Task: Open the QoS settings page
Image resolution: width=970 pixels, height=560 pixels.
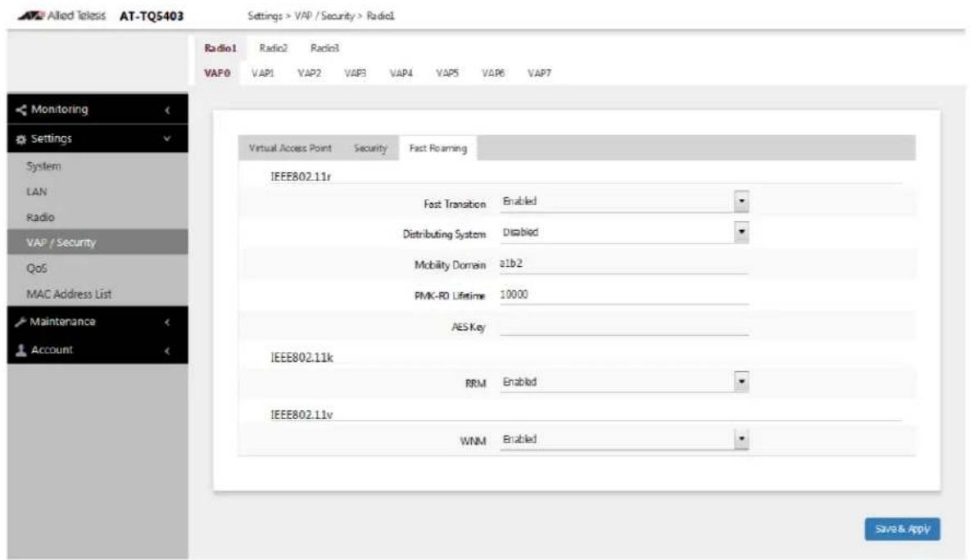Action: click(97, 269)
